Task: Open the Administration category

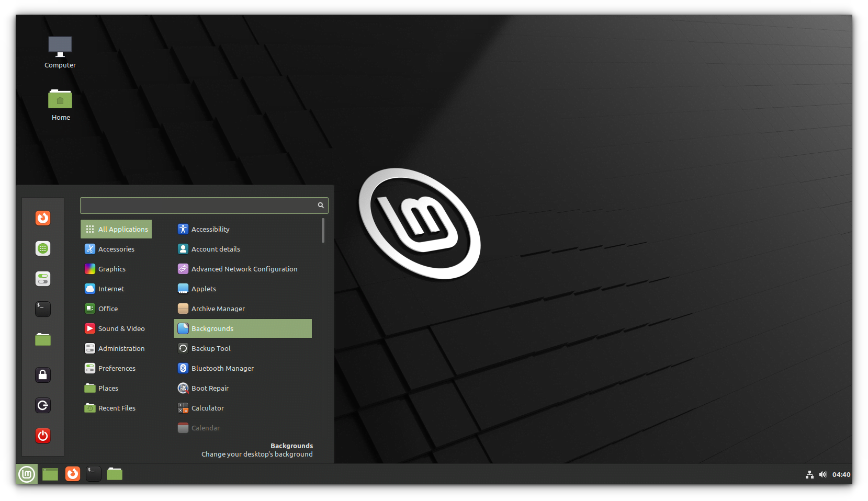Action: point(121,348)
